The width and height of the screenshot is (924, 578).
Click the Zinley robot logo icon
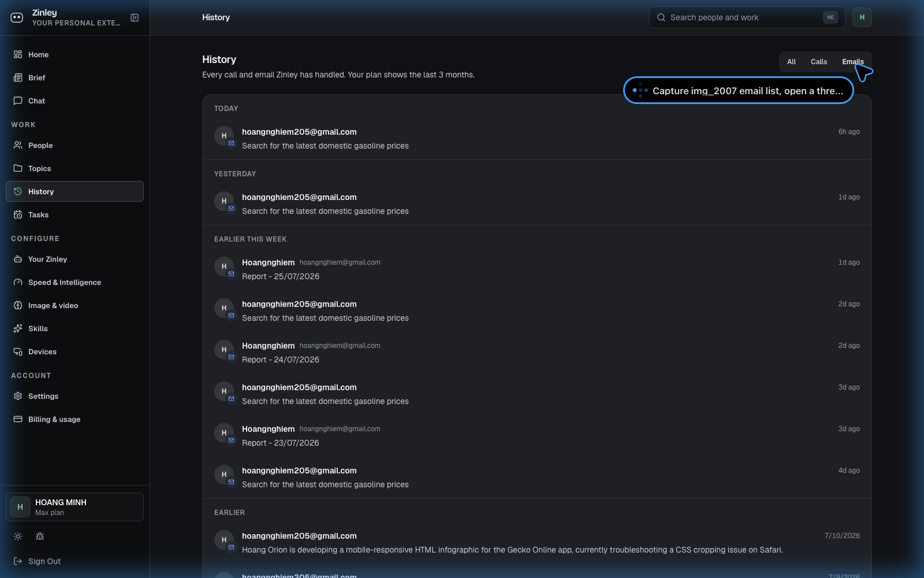(x=17, y=18)
